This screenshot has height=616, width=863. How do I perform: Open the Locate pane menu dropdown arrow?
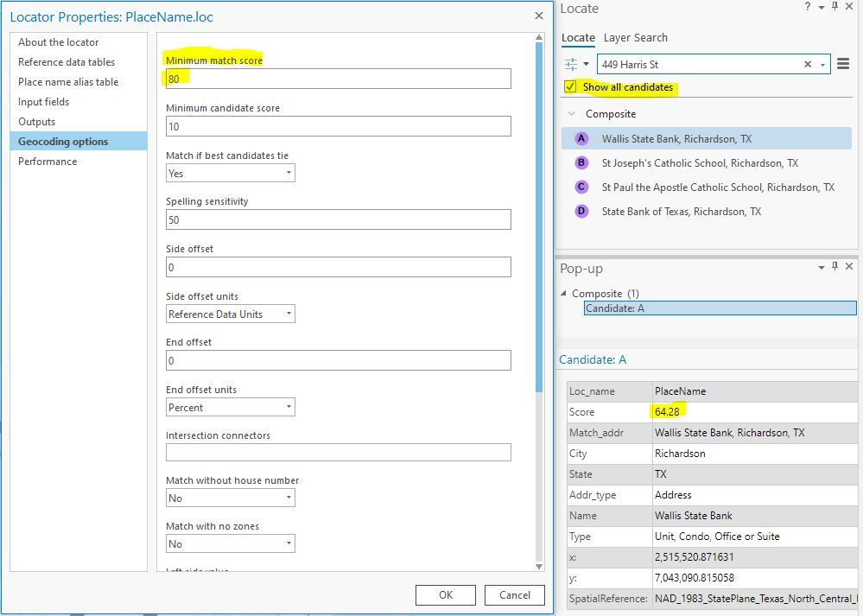[x=822, y=7]
